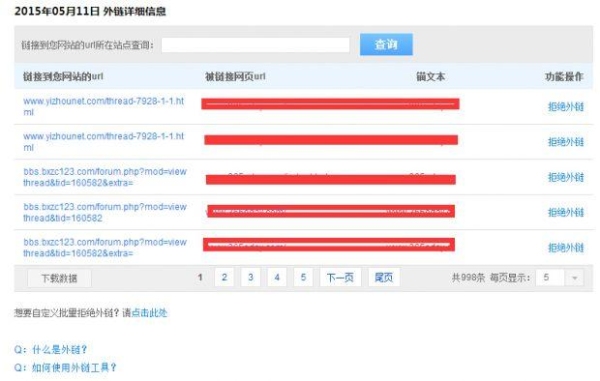The image size is (600, 381).
Task: Click 点击此处 batch reject link
Action: tap(149, 313)
